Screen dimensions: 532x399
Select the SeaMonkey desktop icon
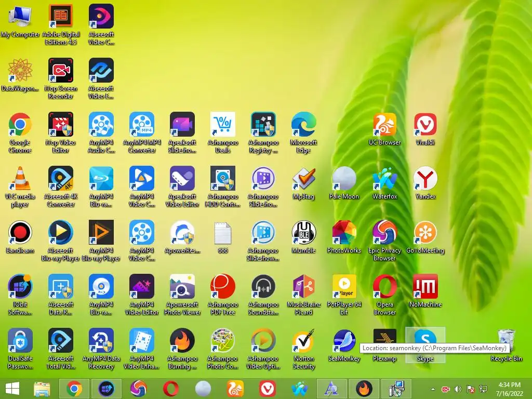[344, 345]
